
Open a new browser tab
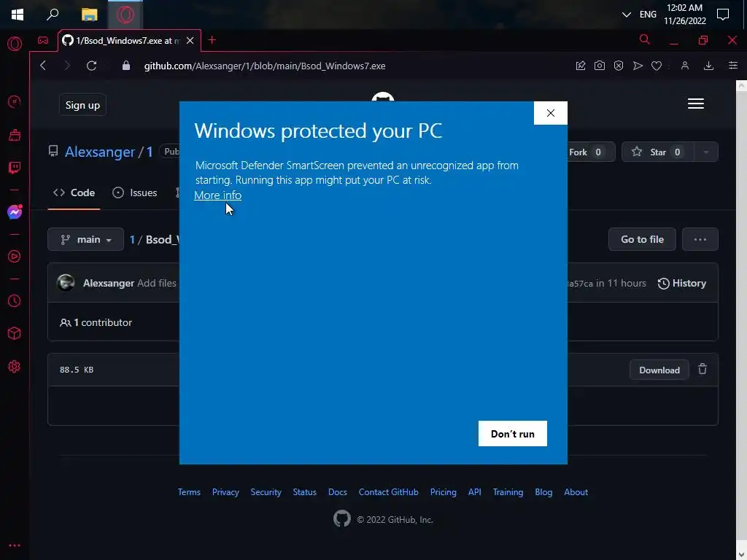(212, 41)
